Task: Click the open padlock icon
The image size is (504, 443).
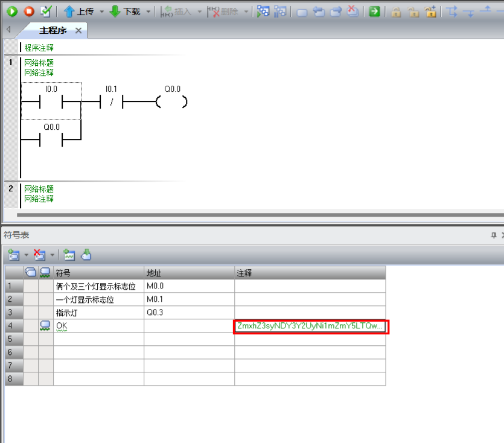Action: point(413,12)
